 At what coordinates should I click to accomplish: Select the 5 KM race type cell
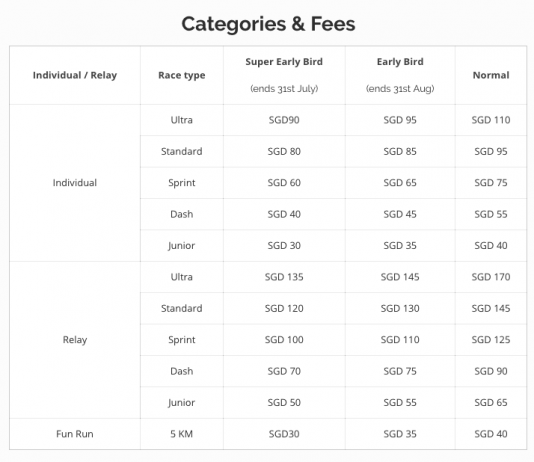click(182, 434)
